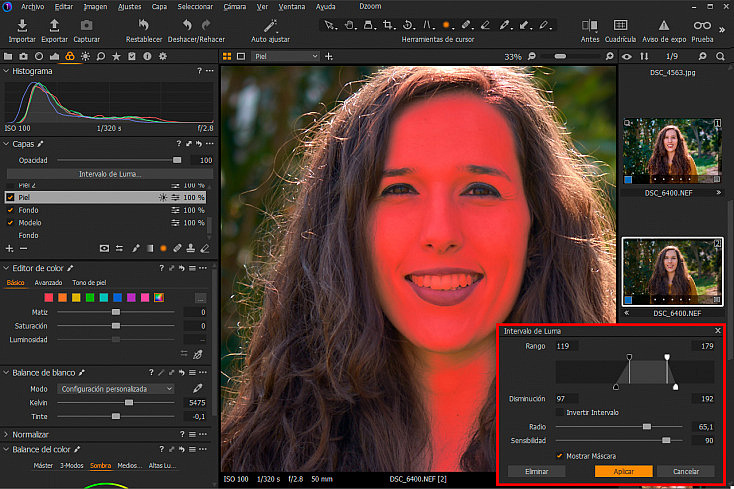
Task: Expand the toolbar overflow chevron
Action: click(x=722, y=30)
